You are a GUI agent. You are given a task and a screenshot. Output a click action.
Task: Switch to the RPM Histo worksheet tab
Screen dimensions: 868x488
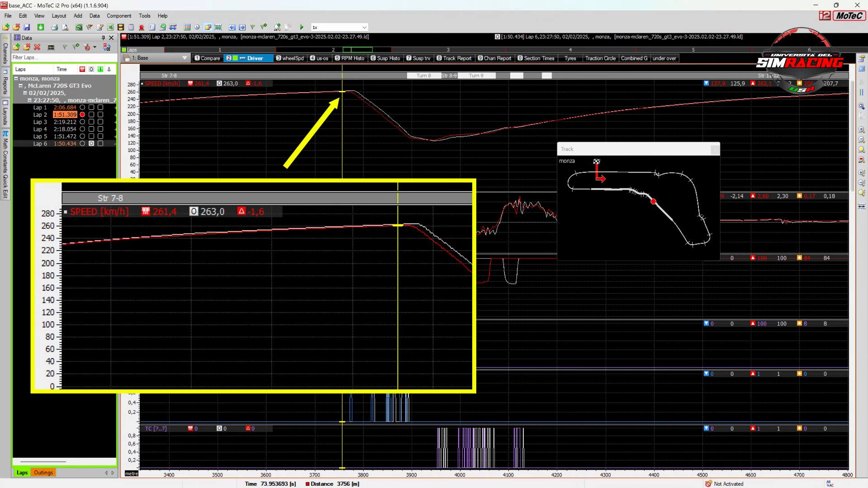click(349, 58)
